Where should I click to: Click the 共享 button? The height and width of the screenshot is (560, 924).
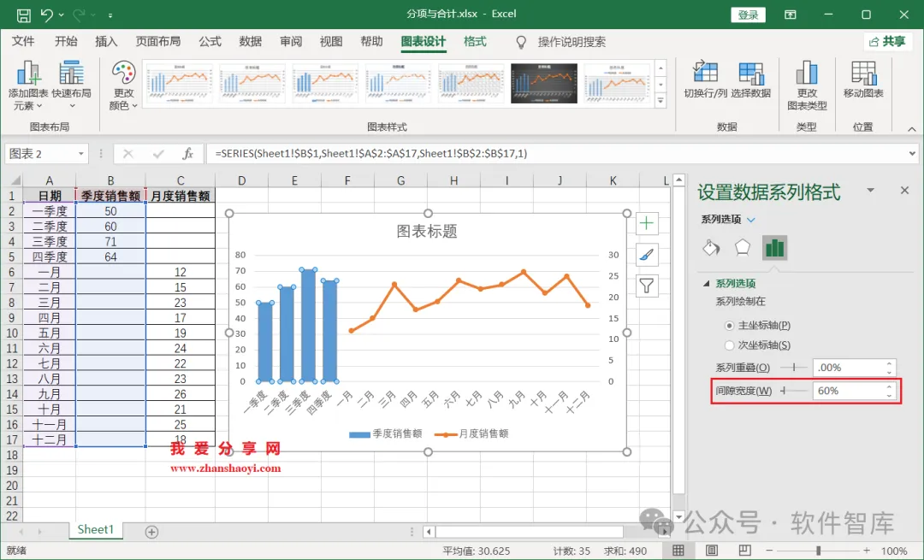coord(887,41)
